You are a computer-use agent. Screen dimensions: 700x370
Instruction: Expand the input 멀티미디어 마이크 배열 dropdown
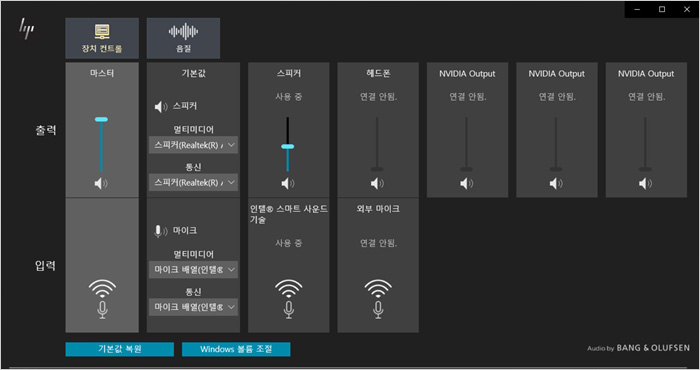pos(193,270)
